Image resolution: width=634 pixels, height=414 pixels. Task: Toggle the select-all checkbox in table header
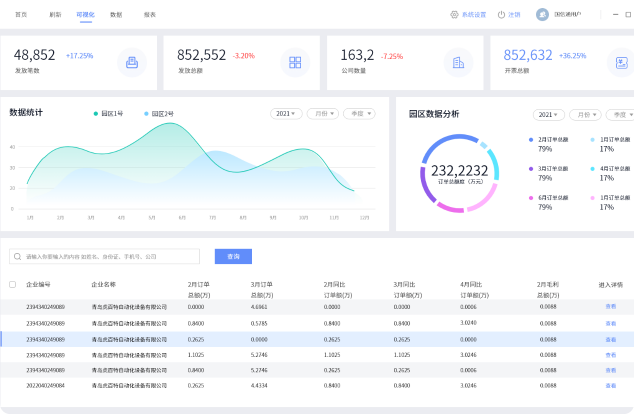pos(12,285)
